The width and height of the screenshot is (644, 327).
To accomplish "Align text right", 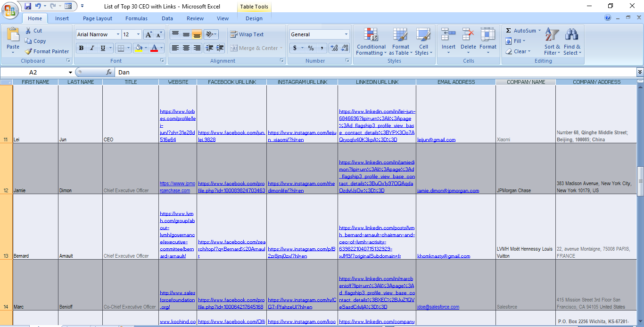I will [x=197, y=48].
